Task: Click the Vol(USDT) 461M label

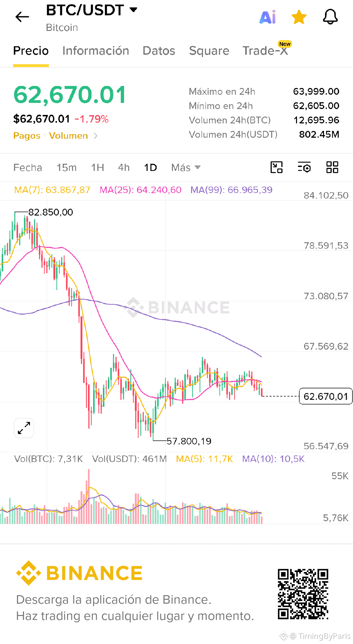Action: (129, 459)
